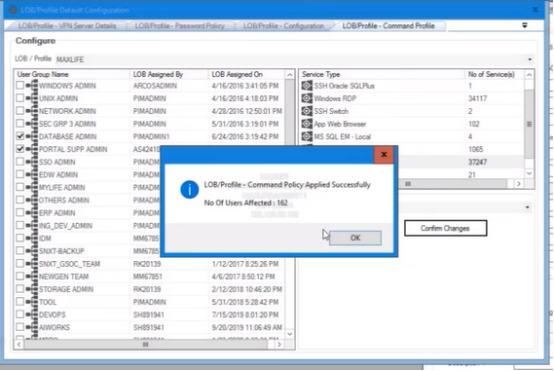The height and width of the screenshot is (371, 554).
Task: Click service list vertical scrollbar thumb
Action: point(529,124)
